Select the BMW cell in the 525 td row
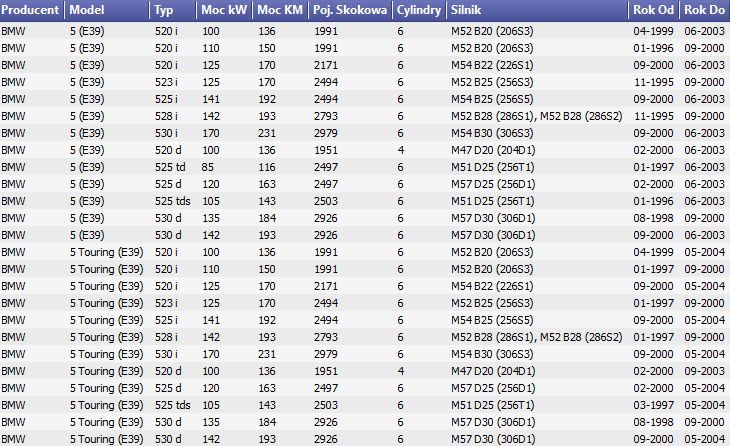Viewport: 730px width, 446px height. tap(13, 167)
